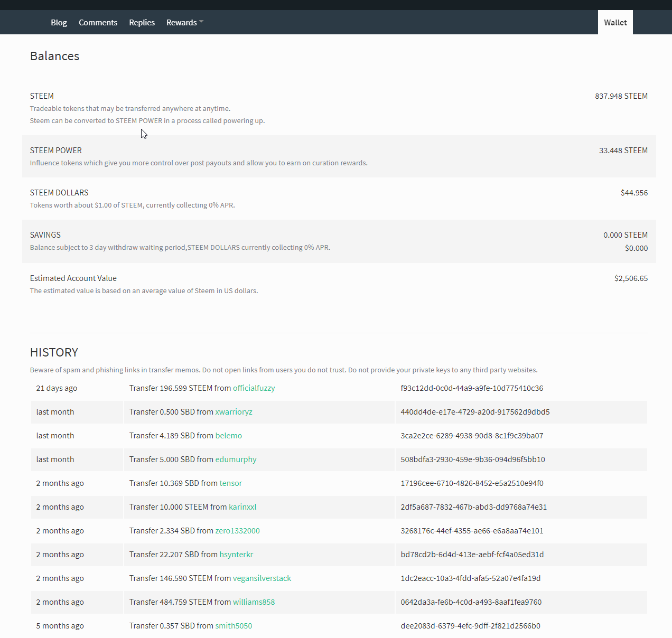Click the 0.000 STEEM savings balance
Screen dimensions: 672x638
626,235
